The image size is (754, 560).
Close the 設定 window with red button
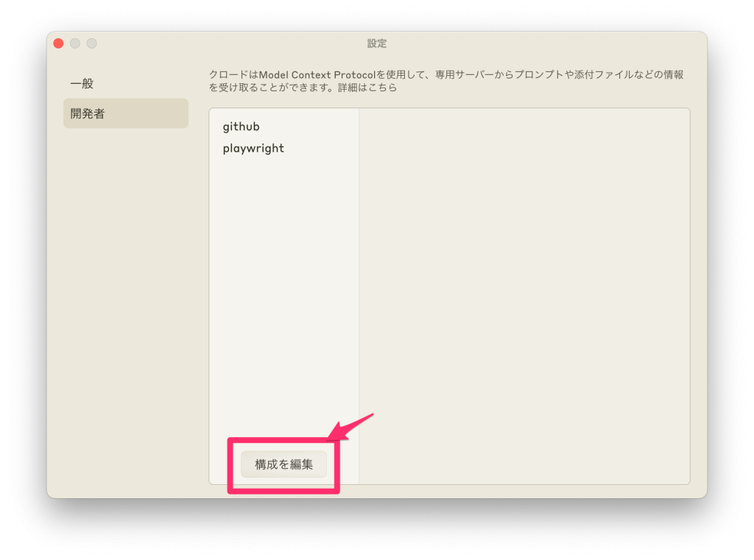point(58,43)
